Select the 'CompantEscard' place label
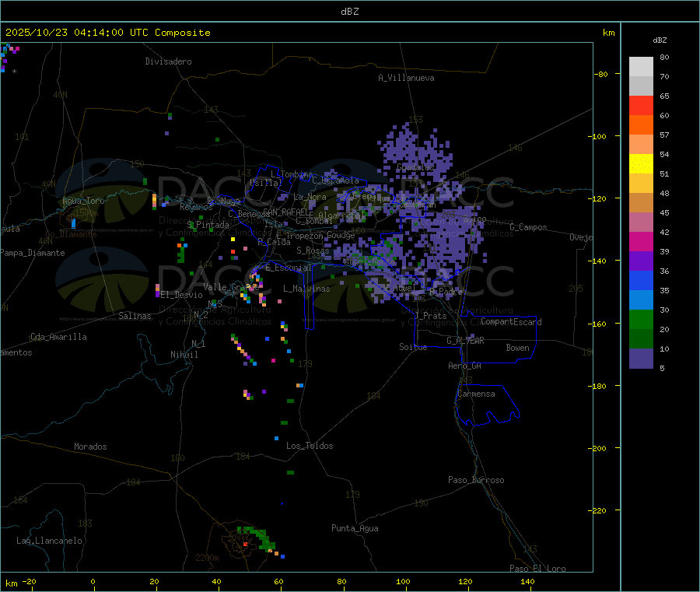Viewport: 700px width, 592px height. [x=511, y=322]
